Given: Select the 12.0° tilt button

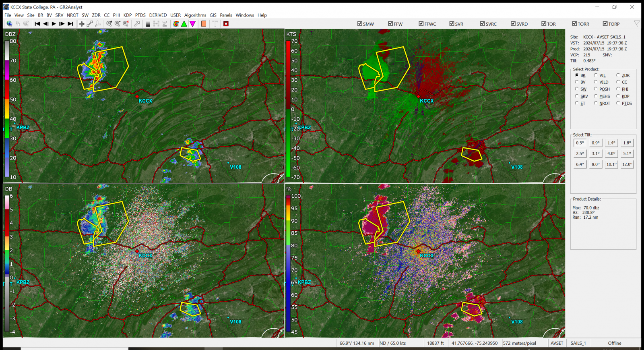Looking at the screenshot, I should pyautogui.click(x=627, y=164).
